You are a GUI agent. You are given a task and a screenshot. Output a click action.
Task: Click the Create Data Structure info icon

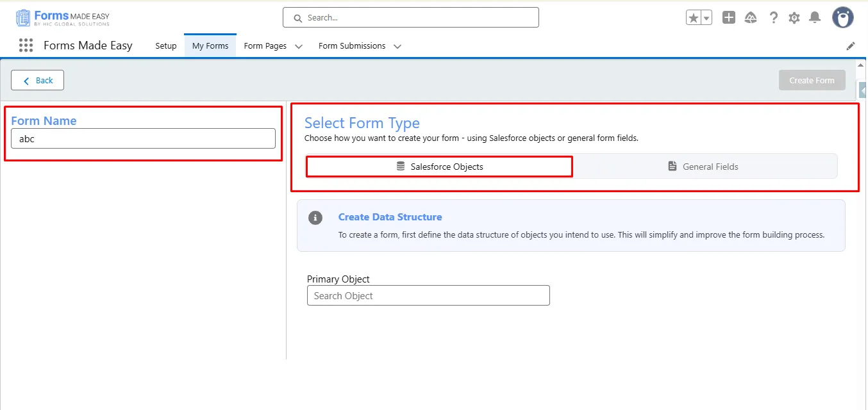[x=315, y=218]
